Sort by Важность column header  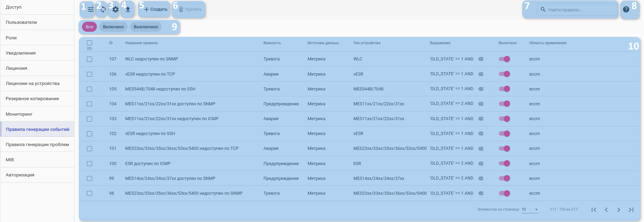[272, 43]
